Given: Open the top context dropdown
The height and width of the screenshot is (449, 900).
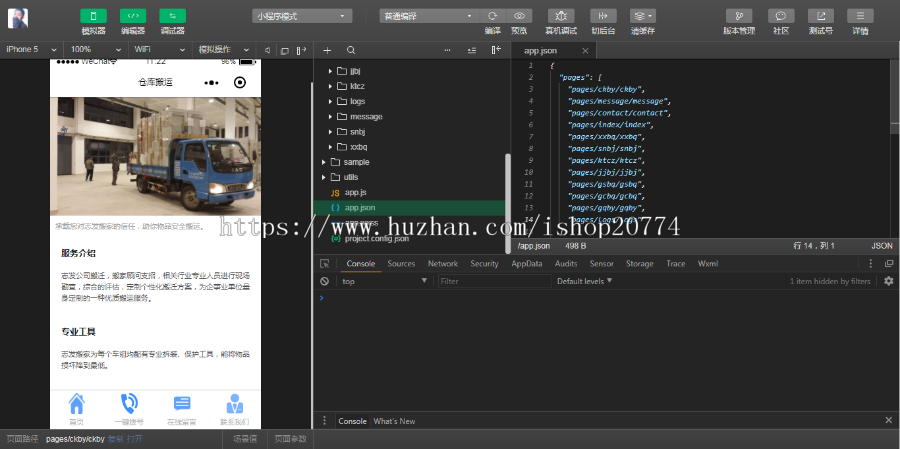Looking at the screenshot, I should click(x=384, y=281).
